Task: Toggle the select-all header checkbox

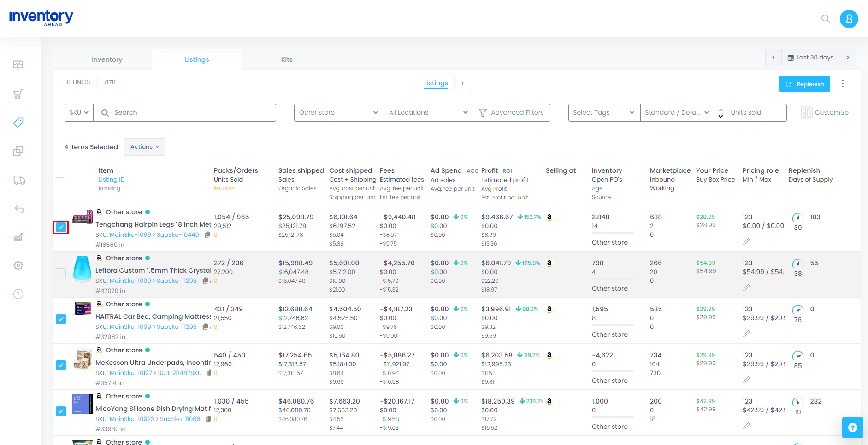Action: pyautogui.click(x=60, y=182)
